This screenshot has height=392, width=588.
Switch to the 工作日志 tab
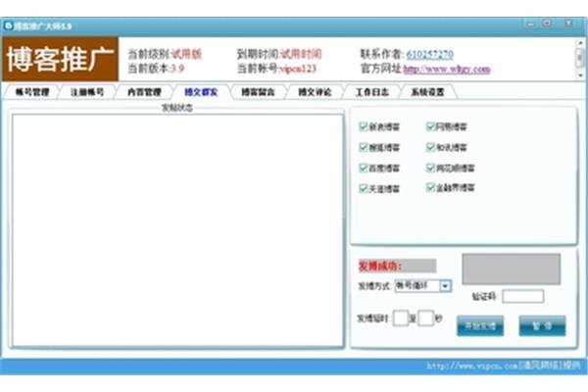371,92
